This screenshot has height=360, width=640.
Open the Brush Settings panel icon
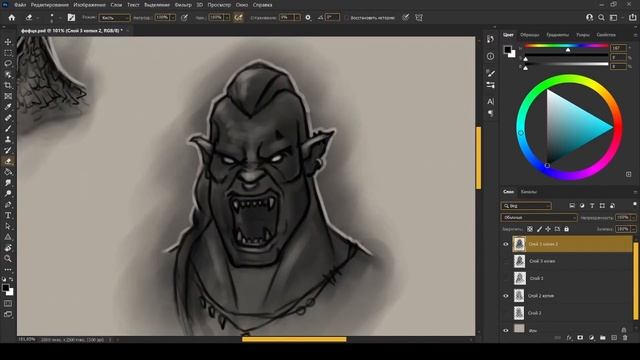[x=491, y=85]
